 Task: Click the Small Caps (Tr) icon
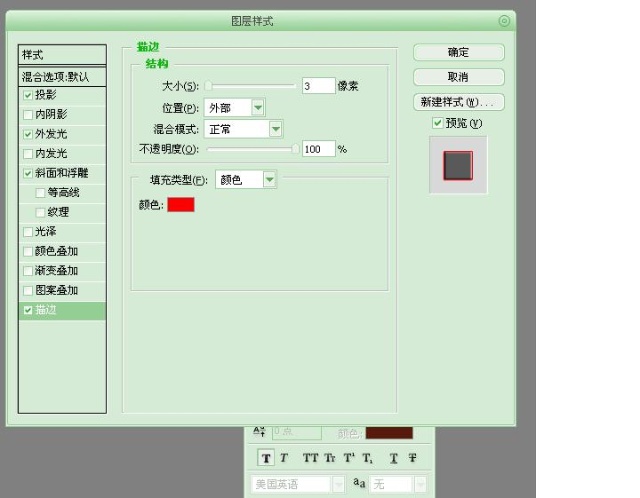(330, 458)
